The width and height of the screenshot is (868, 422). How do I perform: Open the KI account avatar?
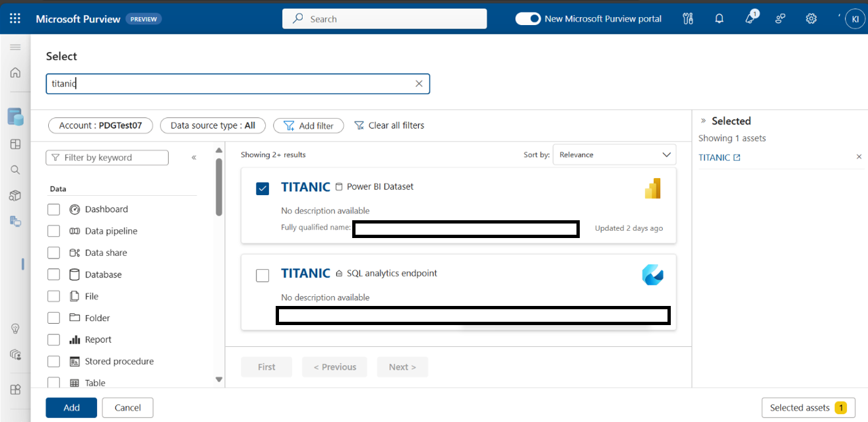855,18
